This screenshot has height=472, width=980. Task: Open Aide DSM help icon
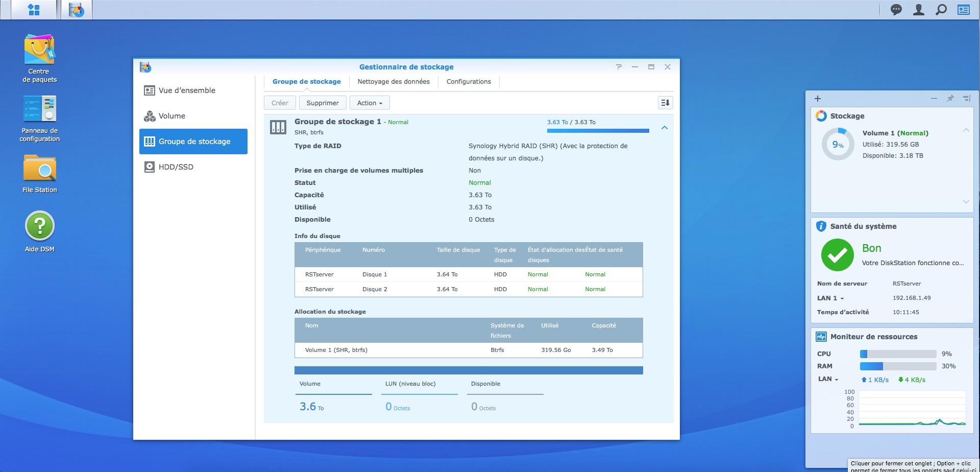tap(39, 226)
